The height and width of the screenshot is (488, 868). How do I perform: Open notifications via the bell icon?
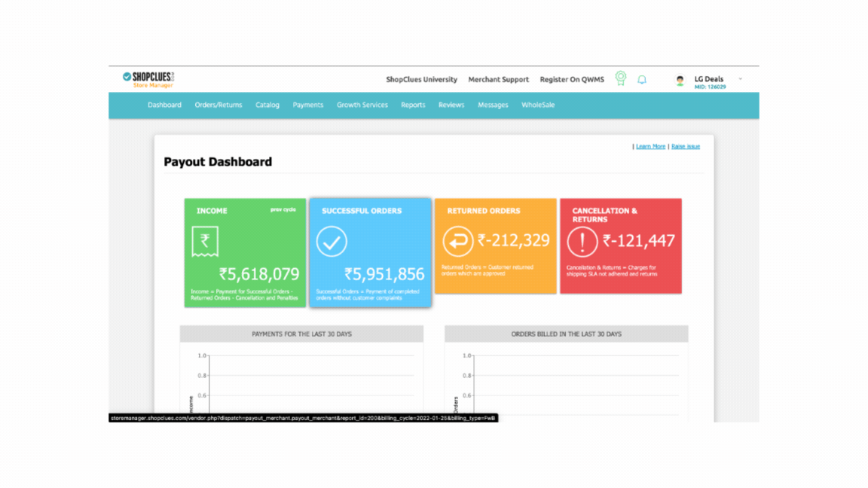[x=642, y=79]
